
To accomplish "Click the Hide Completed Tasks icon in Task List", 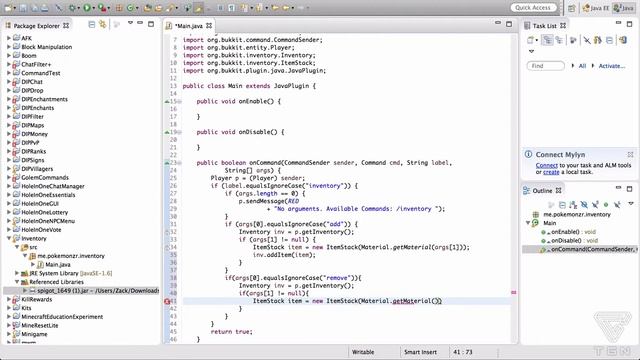I will 587,40.
